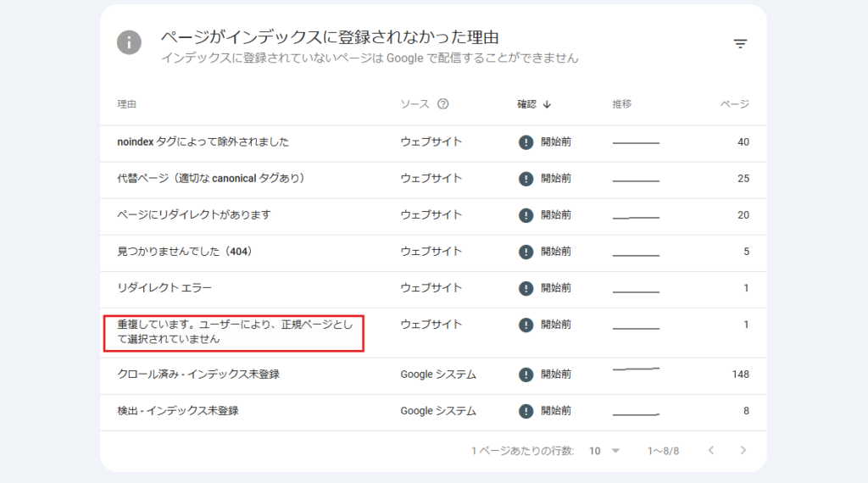
Task: Click page count 40
Action: [743, 142]
